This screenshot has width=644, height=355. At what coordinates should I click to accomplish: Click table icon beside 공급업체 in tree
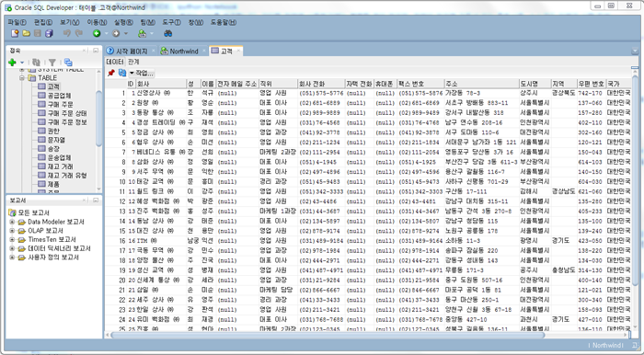click(x=41, y=96)
